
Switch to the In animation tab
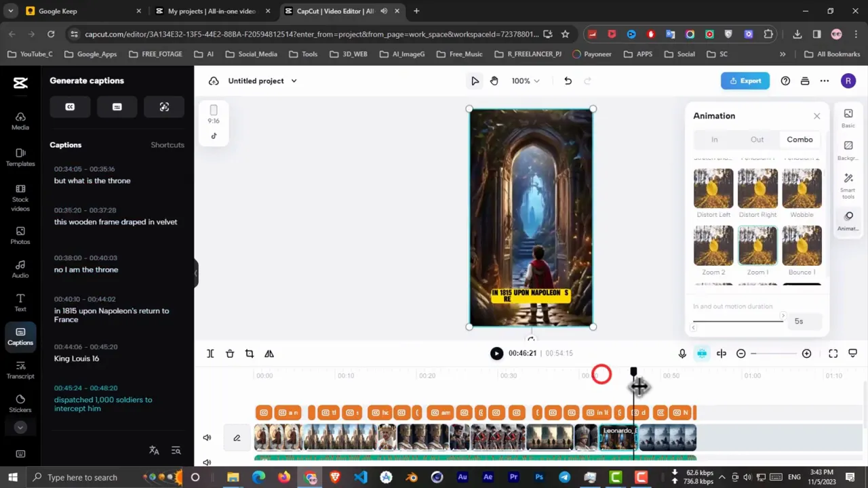coord(714,140)
